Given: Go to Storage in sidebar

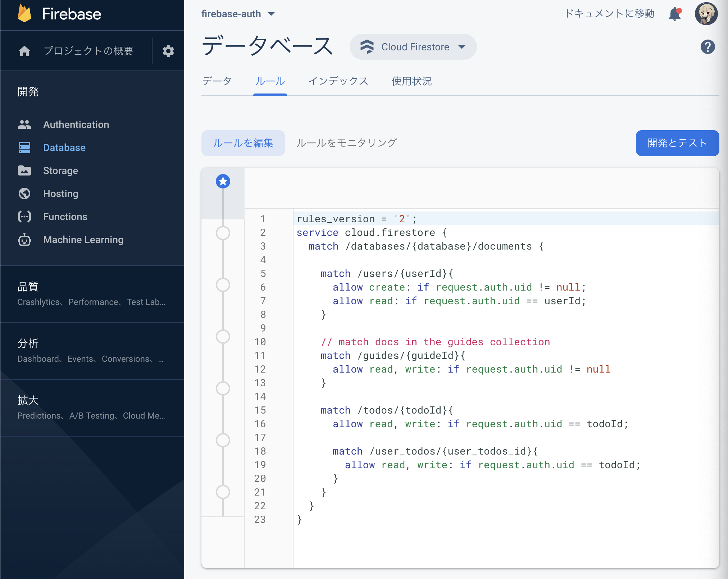Looking at the screenshot, I should [x=60, y=170].
